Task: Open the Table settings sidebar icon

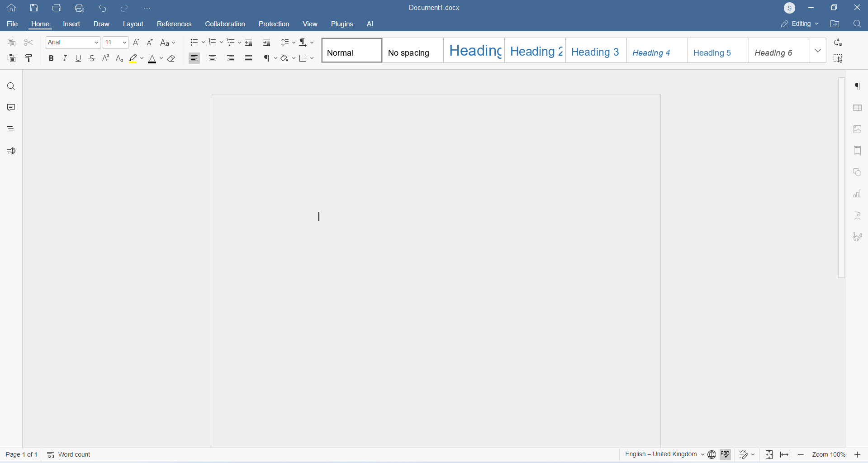Action: coord(857,108)
